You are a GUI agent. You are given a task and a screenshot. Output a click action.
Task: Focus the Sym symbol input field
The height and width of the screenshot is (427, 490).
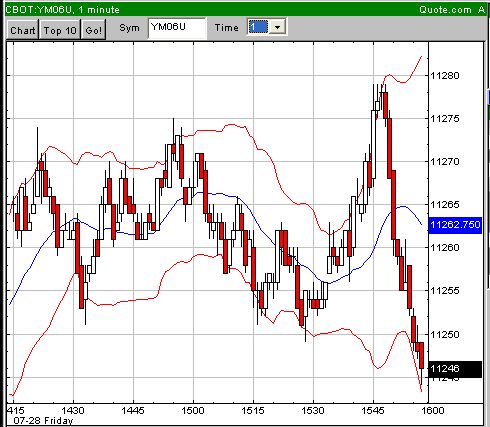coord(177,28)
